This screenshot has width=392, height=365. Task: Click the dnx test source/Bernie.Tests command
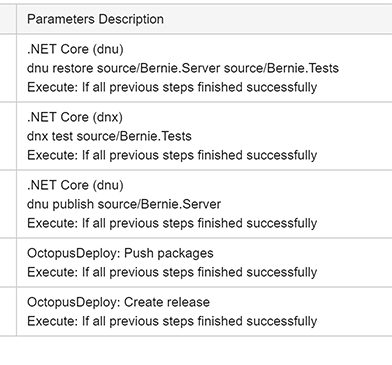point(109,136)
